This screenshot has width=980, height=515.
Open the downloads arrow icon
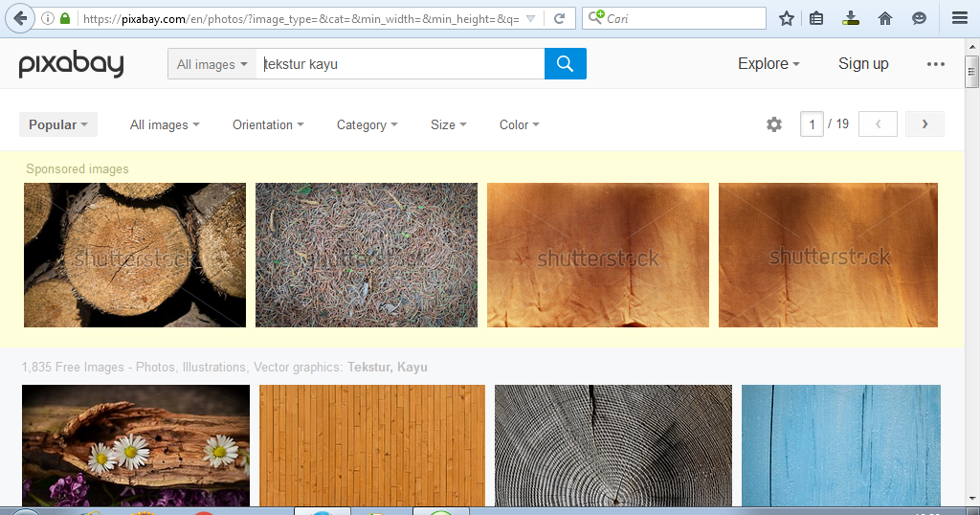pos(851,19)
